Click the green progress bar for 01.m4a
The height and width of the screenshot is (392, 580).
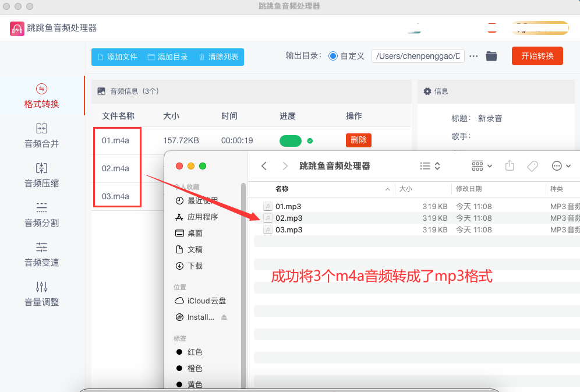(291, 140)
